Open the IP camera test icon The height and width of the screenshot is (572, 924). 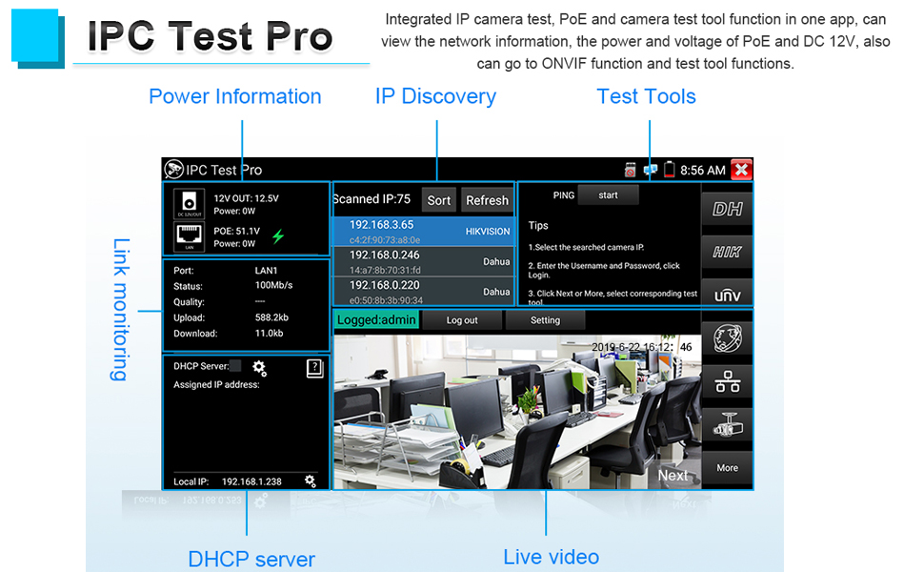727,424
